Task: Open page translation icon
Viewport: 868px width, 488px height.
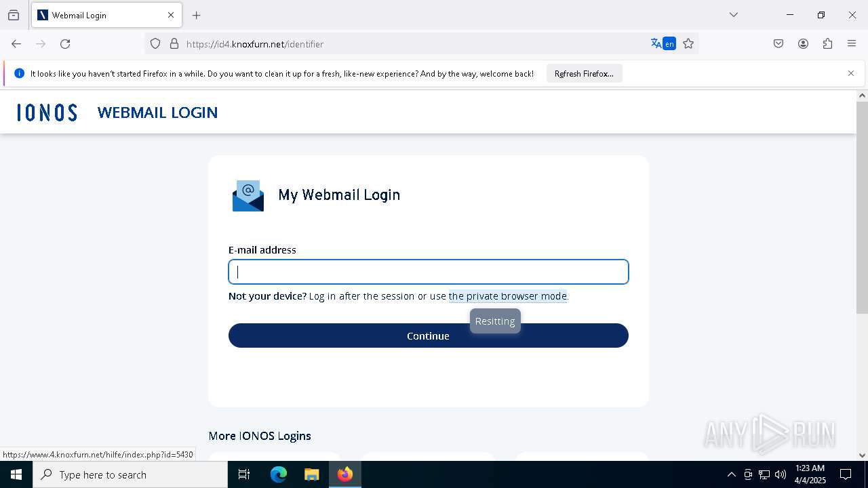Action: [x=663, y=44]
